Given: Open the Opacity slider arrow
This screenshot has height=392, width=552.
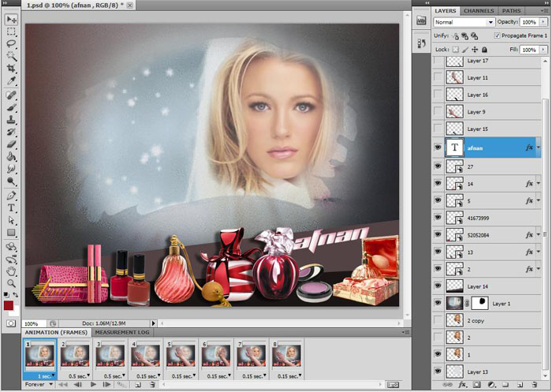Looking at the screenshot, I should click(543, 22).
